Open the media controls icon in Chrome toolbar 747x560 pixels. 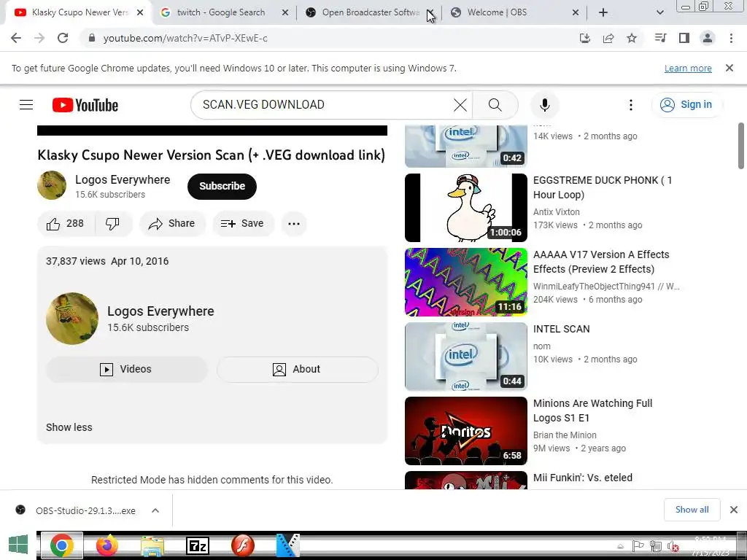click(x=660, y=38)
